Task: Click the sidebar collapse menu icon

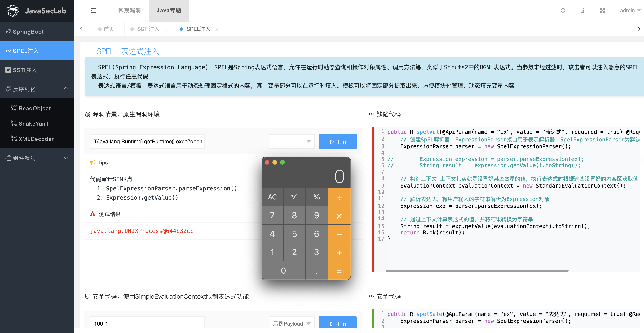Action: click(x=94, y=11)
